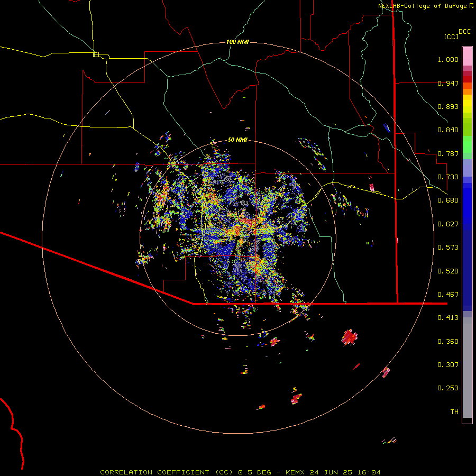476x476 pixels.
Task: Click the Correlation Coefficient KEMX caption text
Action: pyautogui.click(x=240, y=472)
